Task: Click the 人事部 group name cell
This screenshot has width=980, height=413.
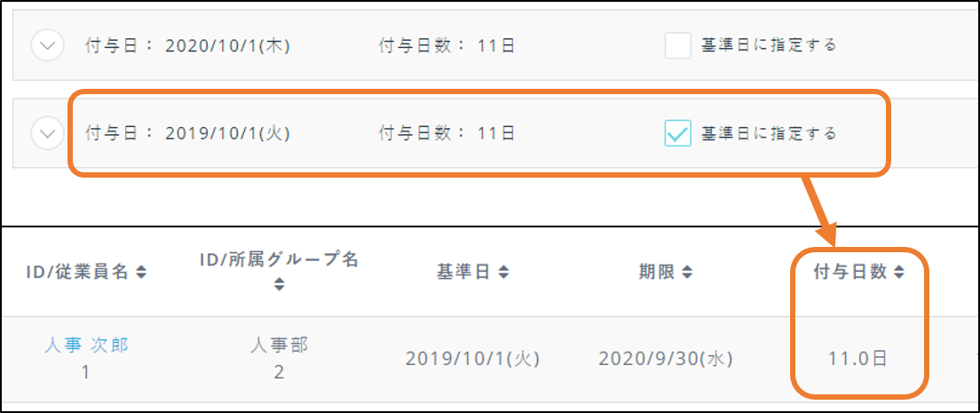Action: coord(279,345)
